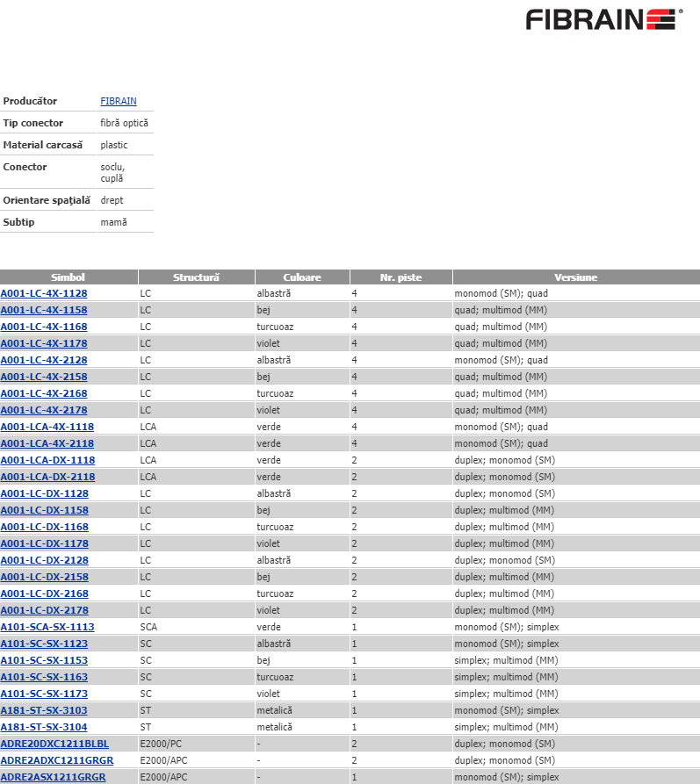Click 'monomod (SM); quad' in A001-LC-4X-1128 row
The height and width of the screenshot is (784, 700).
click(501, 293)
